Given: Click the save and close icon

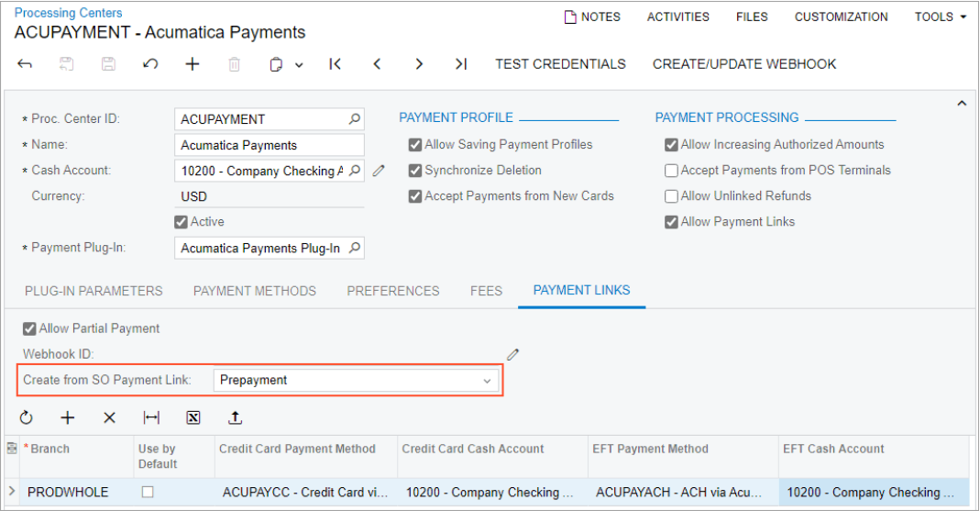Looking at the screenshot, I should (66, 64).
